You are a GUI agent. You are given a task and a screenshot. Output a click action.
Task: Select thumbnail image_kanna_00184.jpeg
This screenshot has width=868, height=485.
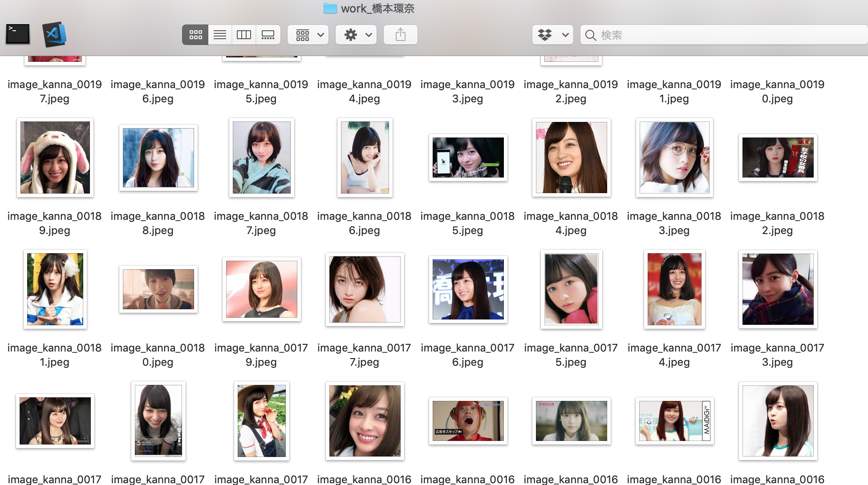point(571,158)
